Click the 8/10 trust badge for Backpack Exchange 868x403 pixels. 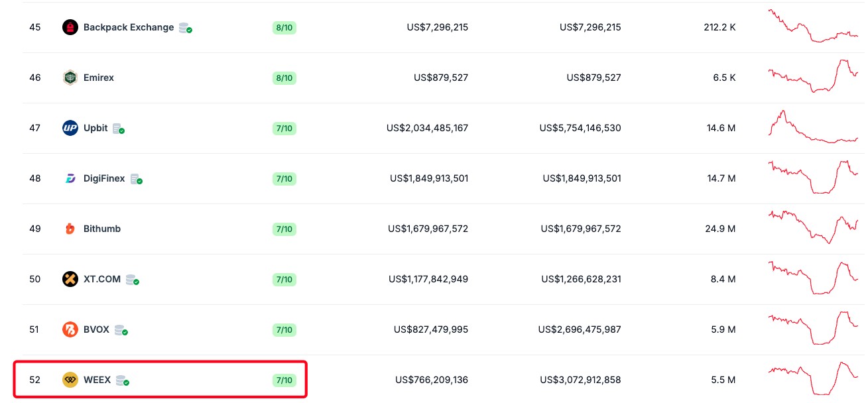click(284, 28)
